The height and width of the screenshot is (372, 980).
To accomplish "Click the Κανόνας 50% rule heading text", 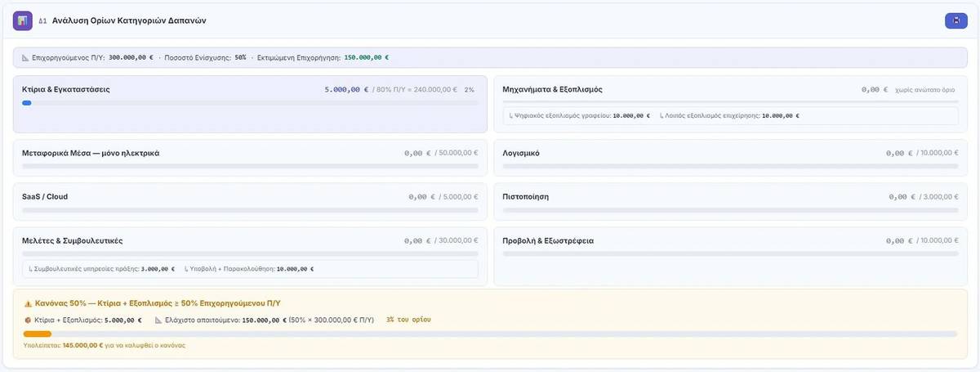I will coord(158,303).
